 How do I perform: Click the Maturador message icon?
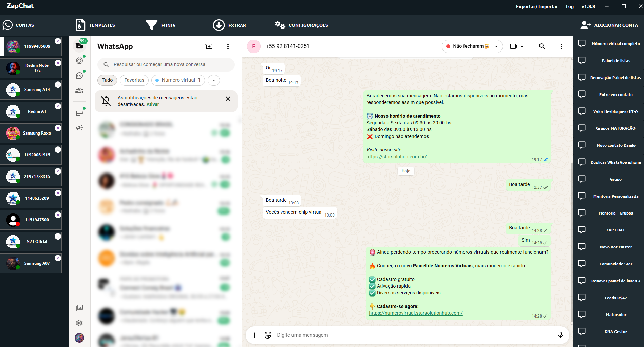pos(582,314)
